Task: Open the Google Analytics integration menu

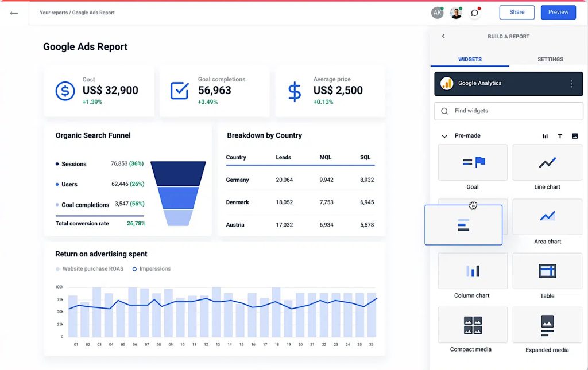Action: coord(572,84)
